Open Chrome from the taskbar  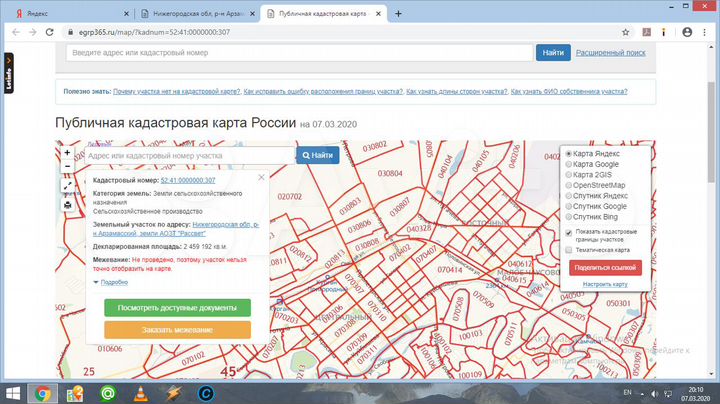pos(43,393)
